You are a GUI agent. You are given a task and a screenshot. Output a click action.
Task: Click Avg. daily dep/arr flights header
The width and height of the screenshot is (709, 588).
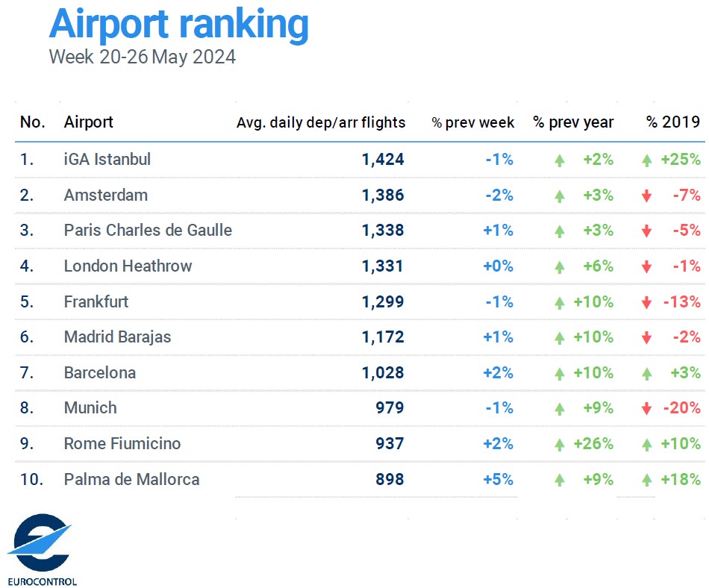321,122
